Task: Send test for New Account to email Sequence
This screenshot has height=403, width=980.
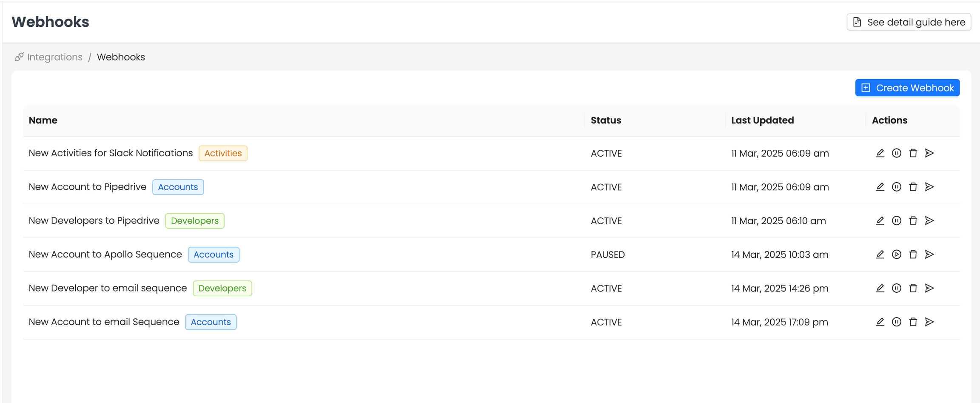Action: [930, 322]
